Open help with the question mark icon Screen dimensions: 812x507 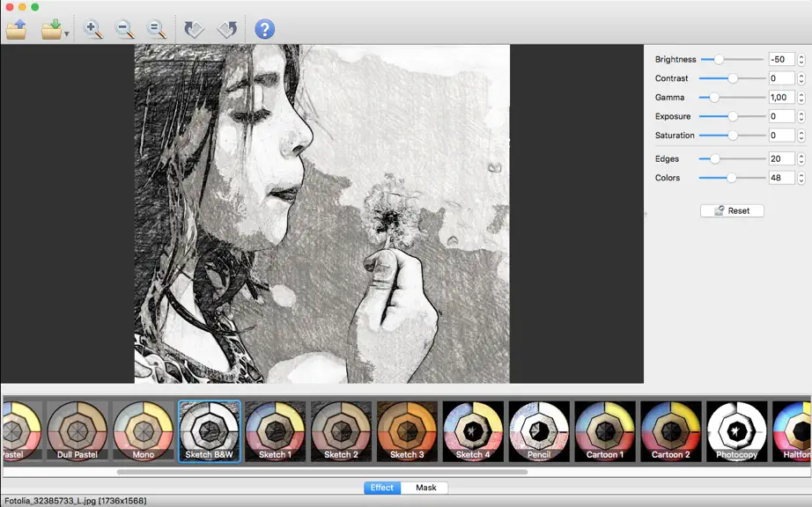coord(264,30)
